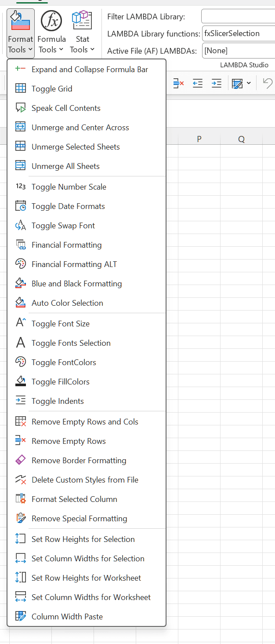Click the Toggle Grid icon

pos(21,88)
